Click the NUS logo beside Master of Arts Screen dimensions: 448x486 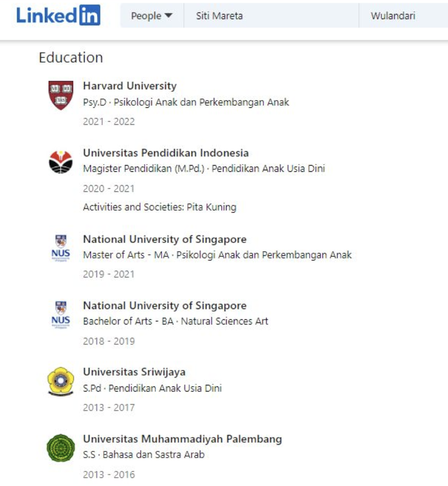point(61,248)
